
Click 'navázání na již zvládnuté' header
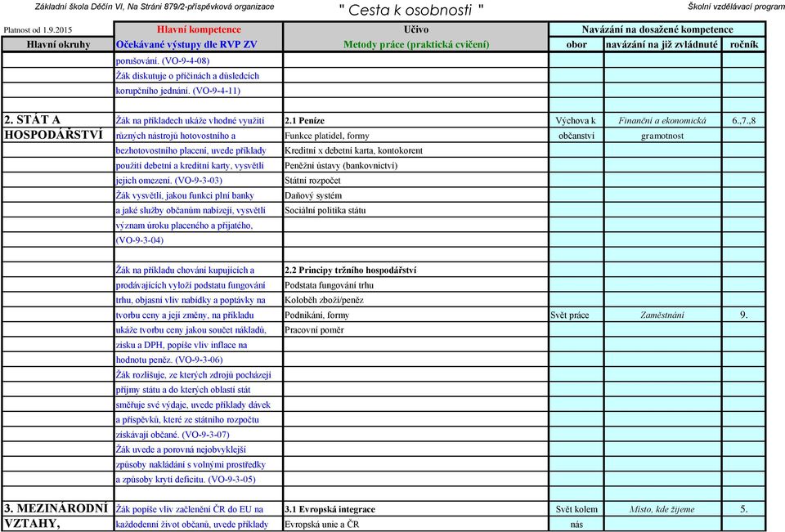[662, 45]
